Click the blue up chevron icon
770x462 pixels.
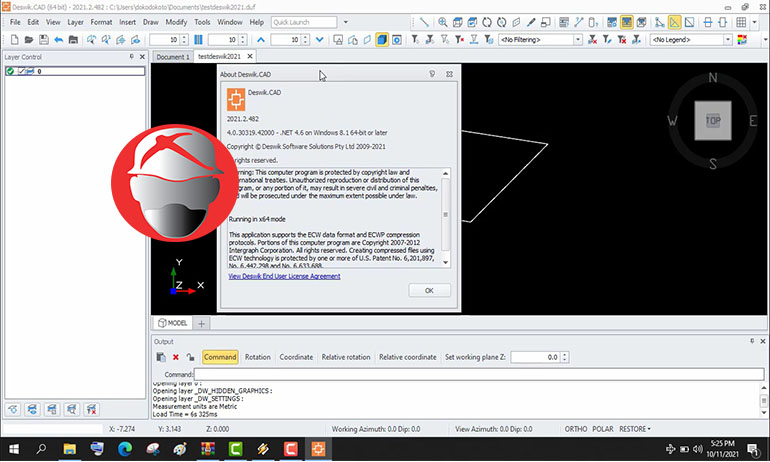pos(261,40)
